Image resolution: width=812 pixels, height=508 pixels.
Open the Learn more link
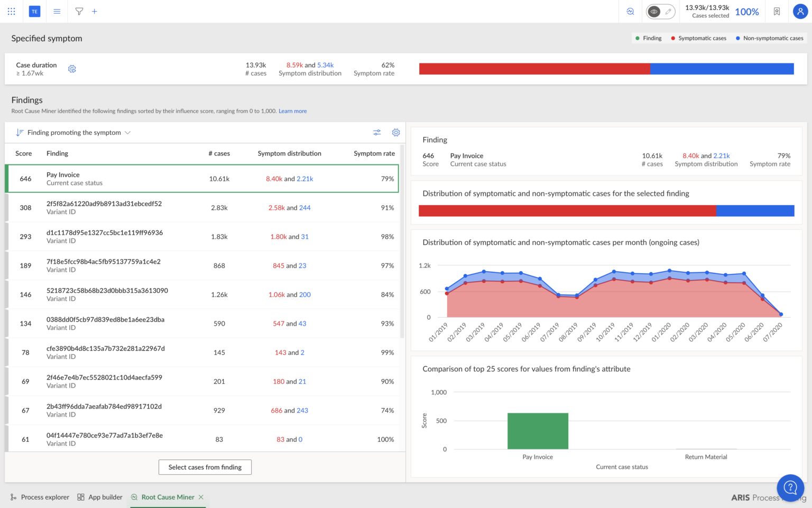coord(292,111)
